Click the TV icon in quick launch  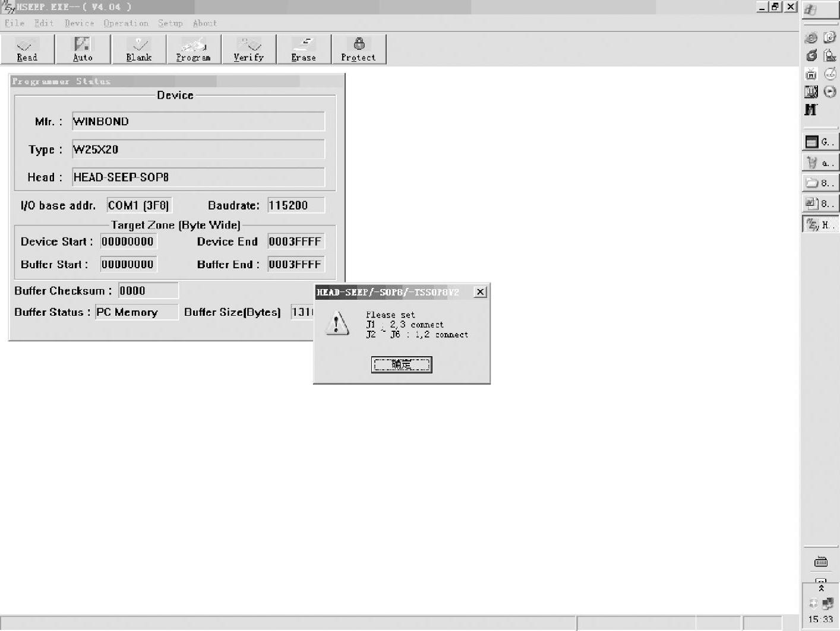point(811,74)
